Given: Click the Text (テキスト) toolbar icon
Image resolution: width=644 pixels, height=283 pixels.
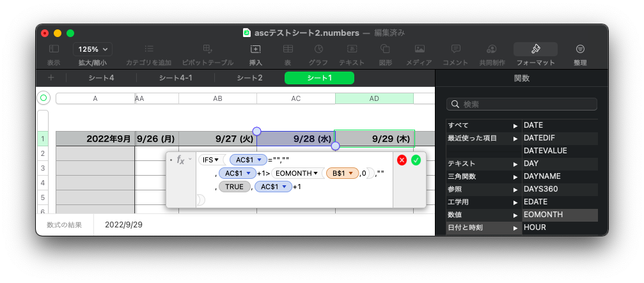Looking at the screenshot, I should pos(352,49).
